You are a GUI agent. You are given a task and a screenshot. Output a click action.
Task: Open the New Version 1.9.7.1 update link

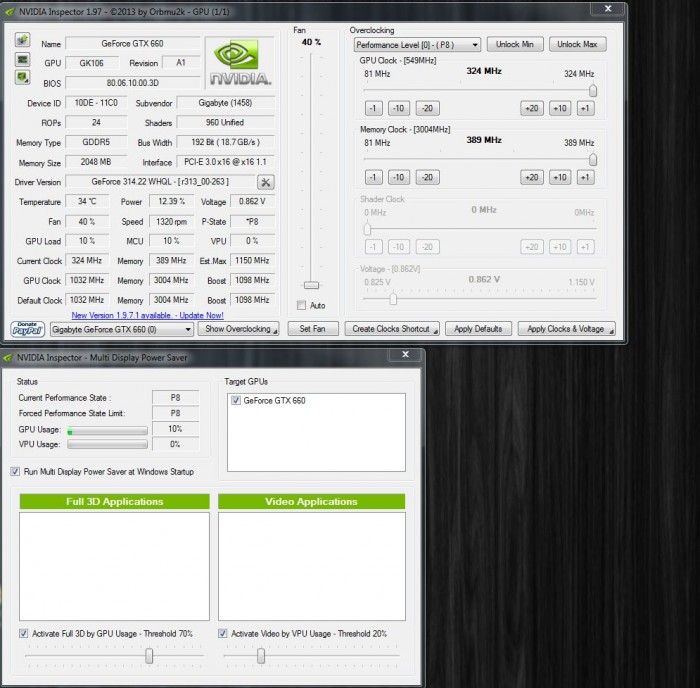(147, 315)
